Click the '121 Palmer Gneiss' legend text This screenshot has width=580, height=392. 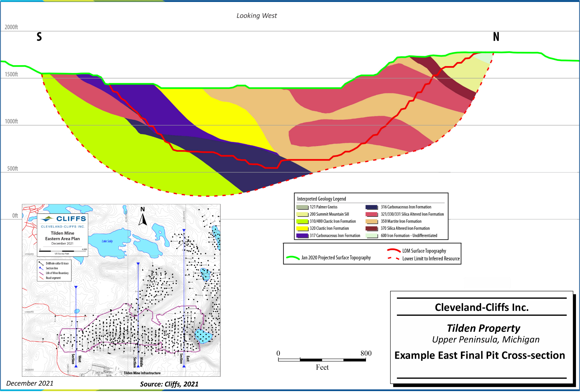click(323, 207)
